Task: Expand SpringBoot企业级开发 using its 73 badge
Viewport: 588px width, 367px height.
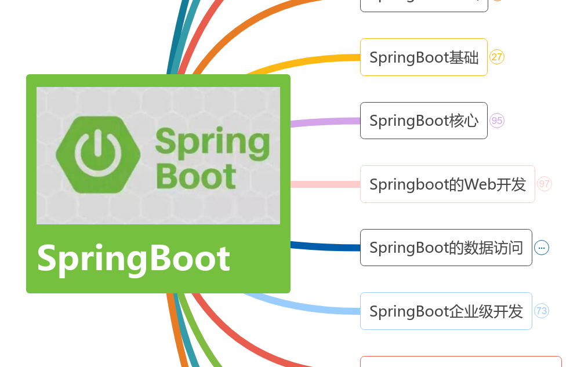Action: [x=542, y=311]
